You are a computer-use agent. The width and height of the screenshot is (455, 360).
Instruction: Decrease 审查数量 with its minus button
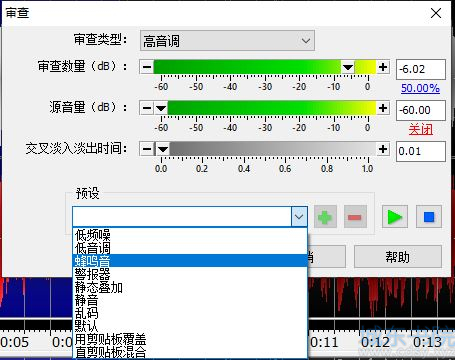[147, 67]
